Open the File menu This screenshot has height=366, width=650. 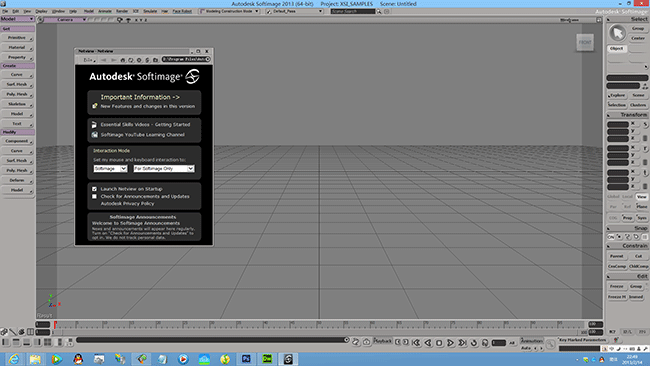[x=5, y=12]
